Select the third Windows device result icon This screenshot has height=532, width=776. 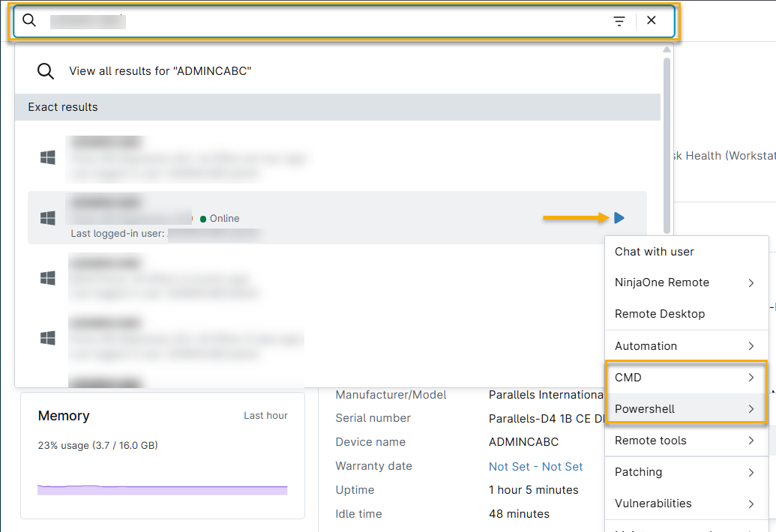click(47, 278)
